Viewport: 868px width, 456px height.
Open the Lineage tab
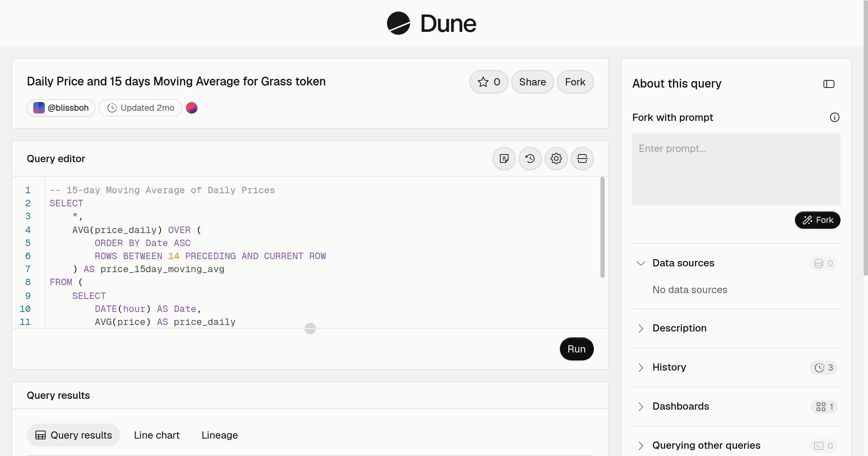click(220, 435)
